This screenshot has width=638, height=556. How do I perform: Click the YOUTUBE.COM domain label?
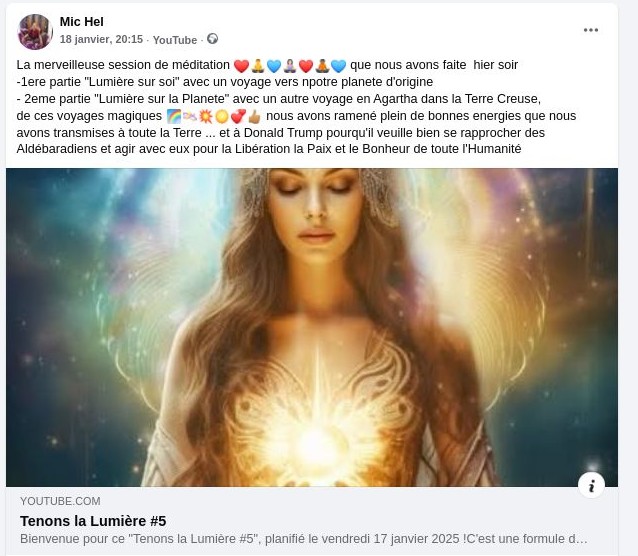[x=60, y=501]
